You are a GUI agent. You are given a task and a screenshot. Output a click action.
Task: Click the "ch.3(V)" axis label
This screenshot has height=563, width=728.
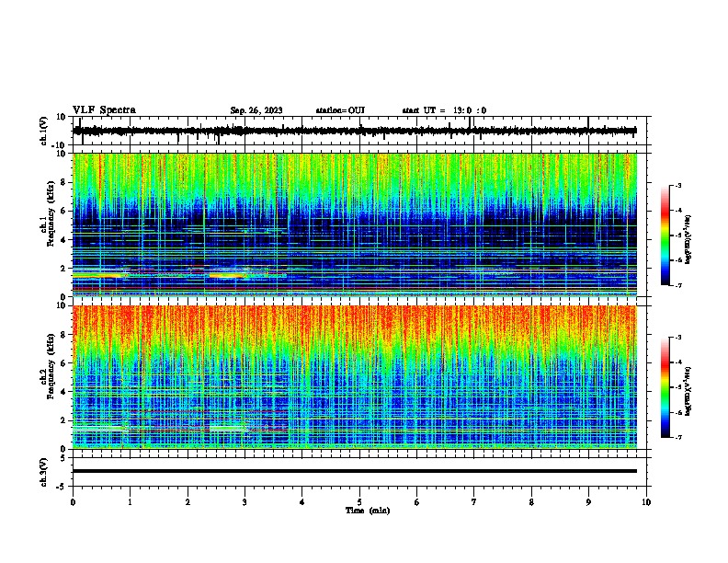[x=44, y=472]
